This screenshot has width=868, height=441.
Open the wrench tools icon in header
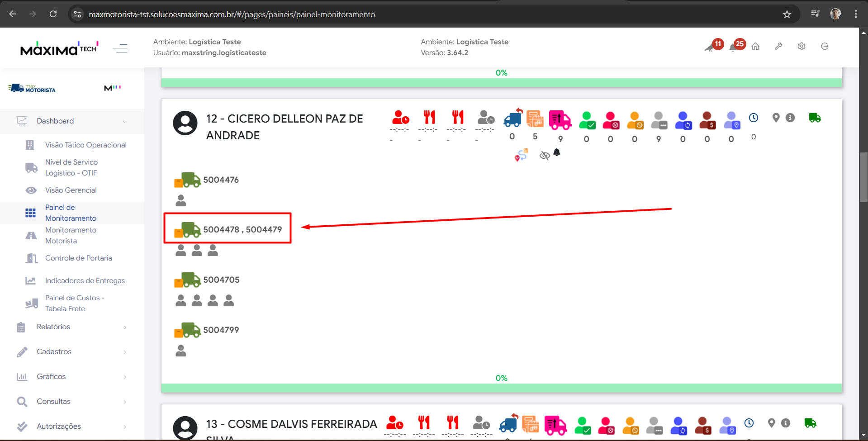778,46
